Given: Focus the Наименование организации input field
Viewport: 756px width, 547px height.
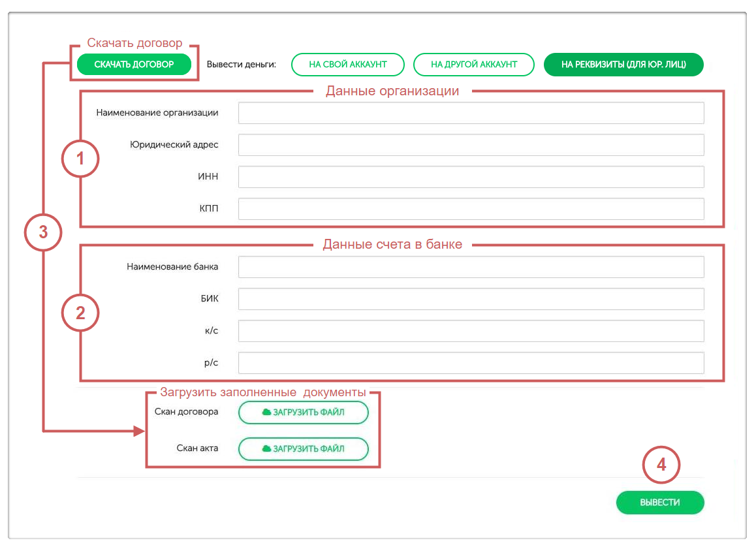Looking at the screenshot, I should tap(471, 113).
